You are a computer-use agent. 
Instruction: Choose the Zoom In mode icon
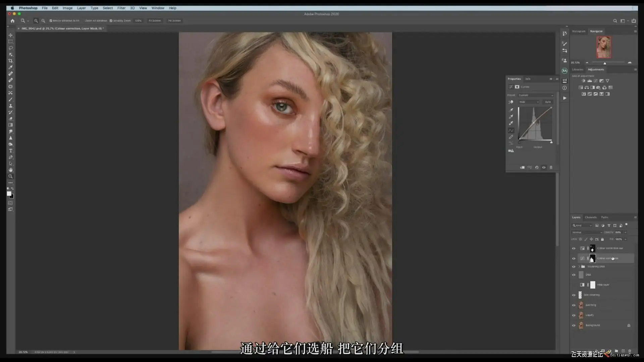pyautogui.click(x=36, y=21)
